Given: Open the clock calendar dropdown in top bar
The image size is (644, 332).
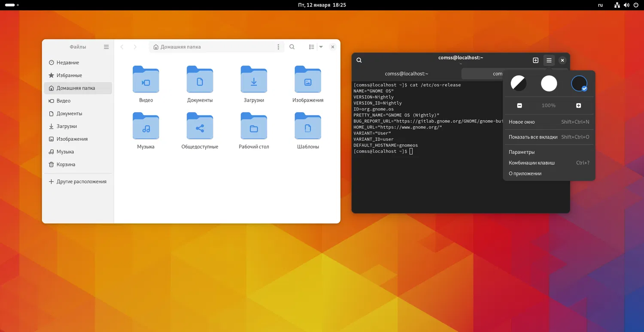Looking at the screenshot, I should click(x=322, y=5).
